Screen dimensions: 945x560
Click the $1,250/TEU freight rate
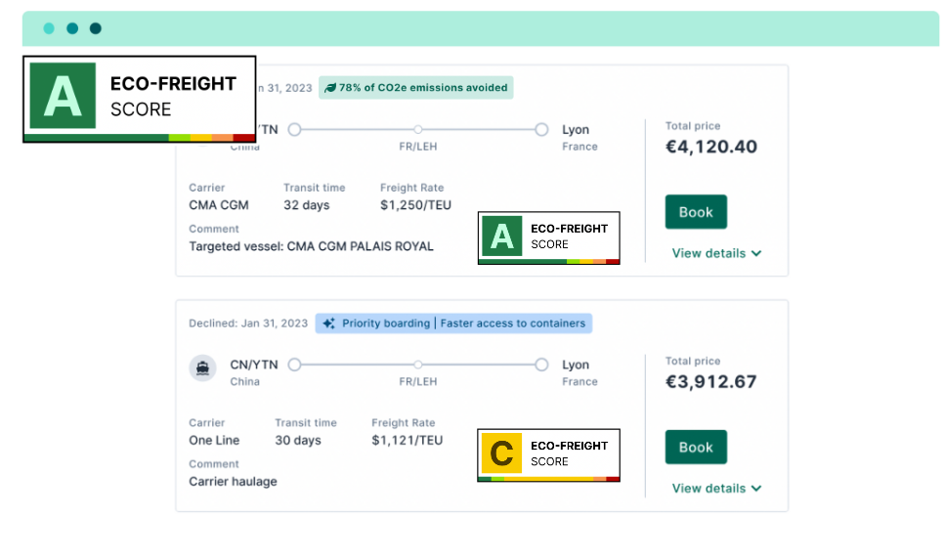pyautogui.click(x=416, y=205)
